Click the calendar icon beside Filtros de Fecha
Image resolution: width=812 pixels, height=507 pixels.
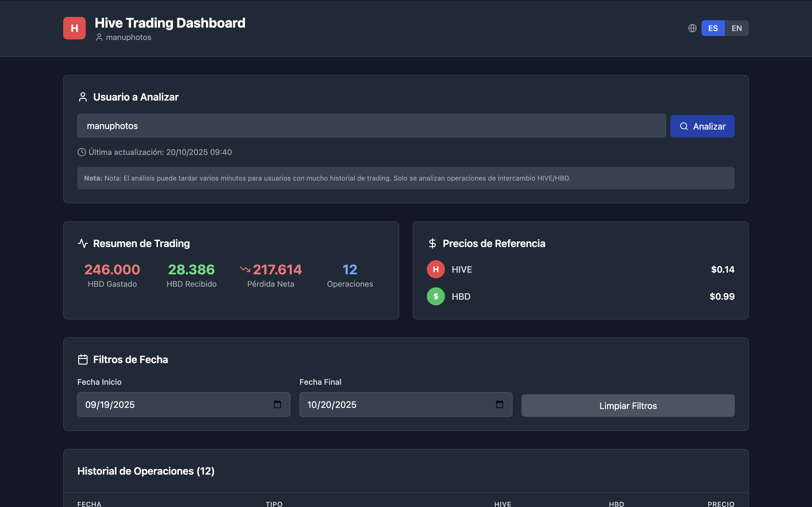(x=83, y=359)
